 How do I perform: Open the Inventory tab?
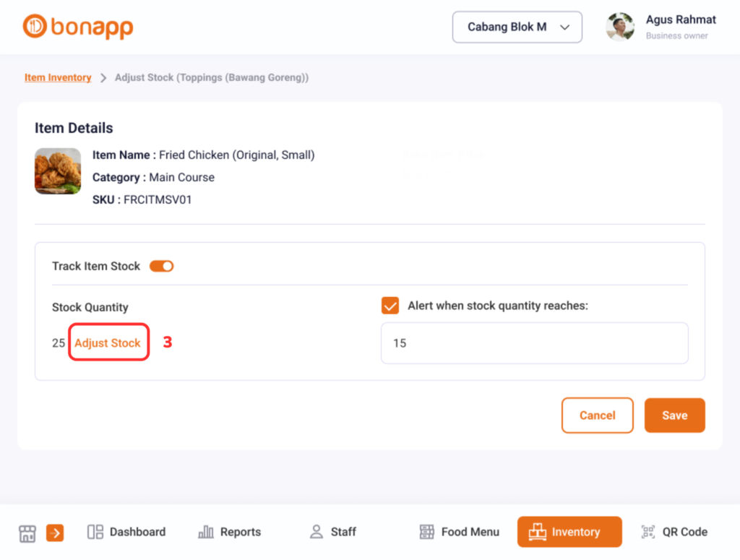[x=569, y=532]
